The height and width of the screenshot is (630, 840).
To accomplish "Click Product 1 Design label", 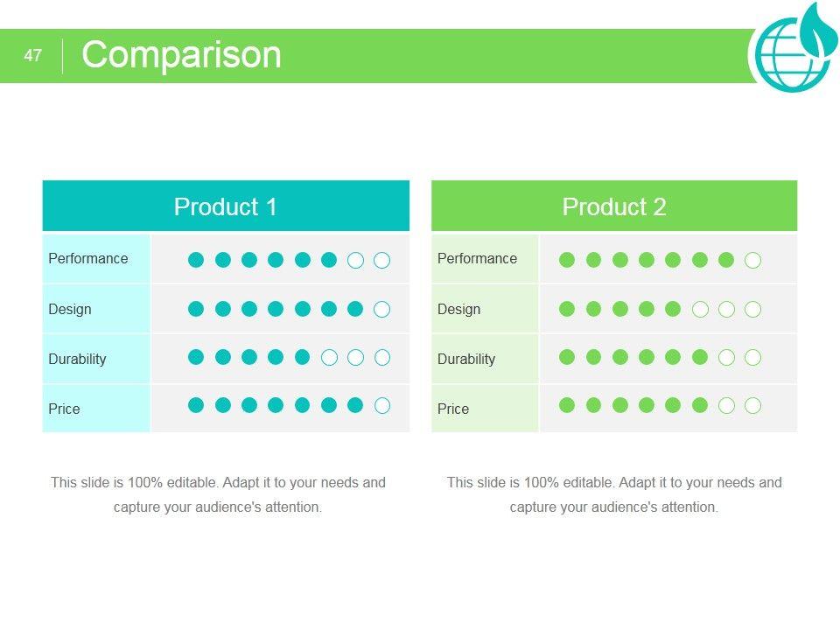I will pos(70,309).
